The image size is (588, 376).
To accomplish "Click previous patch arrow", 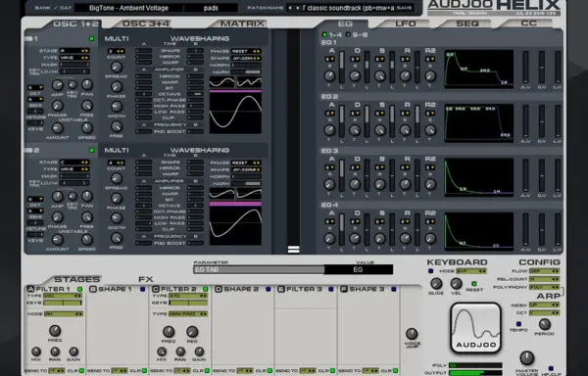I will 290,8.
